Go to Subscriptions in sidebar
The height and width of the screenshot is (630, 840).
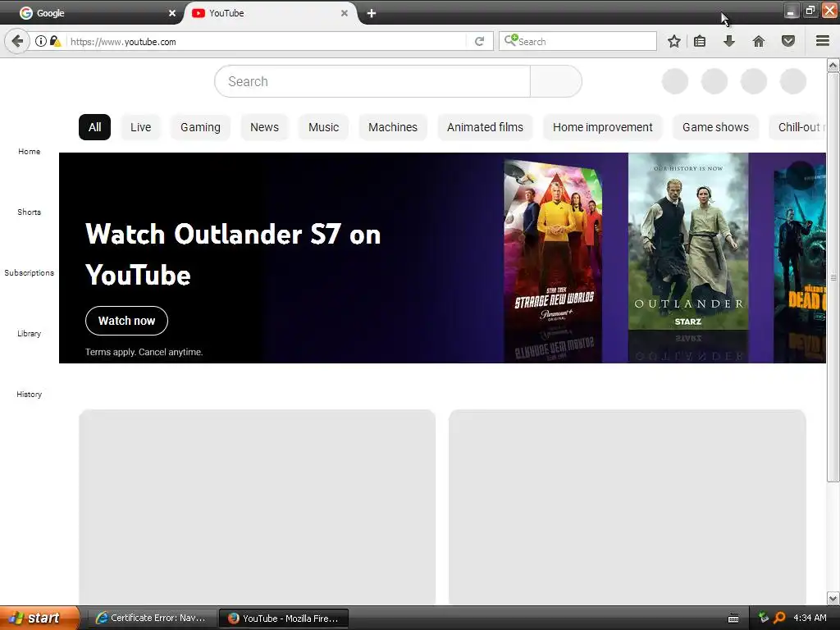[29, 272]
